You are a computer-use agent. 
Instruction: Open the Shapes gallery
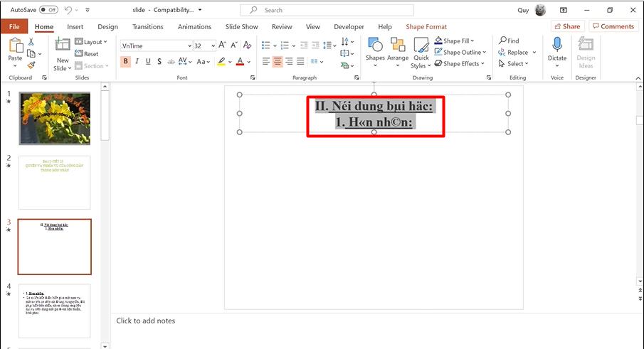tap(375, 50)
